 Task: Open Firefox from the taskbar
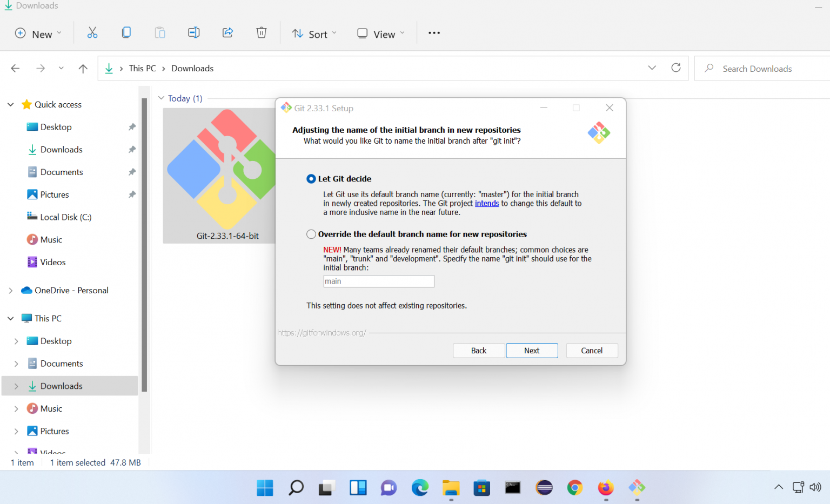click(x=605, y=487)
